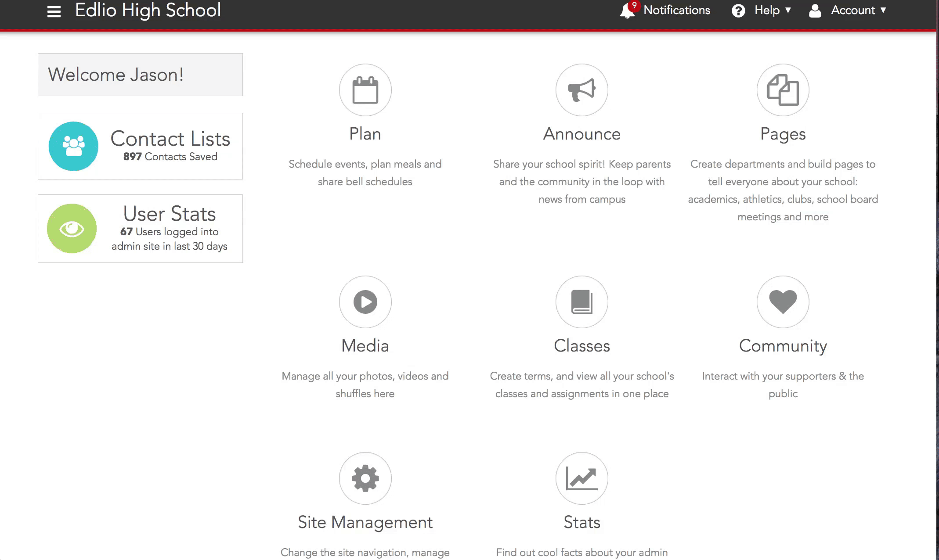The image size is (939, 560).
Task: Open the Plan calendar icon
Action: 365,90
